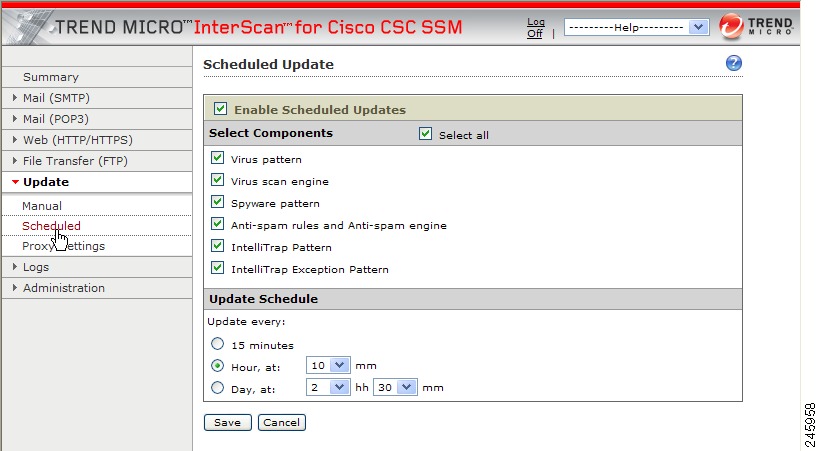This screenshot has height=451, width=818.
Task: Open the blue help question mark icon
Action: pyautogui.click(x=733, y=63)
